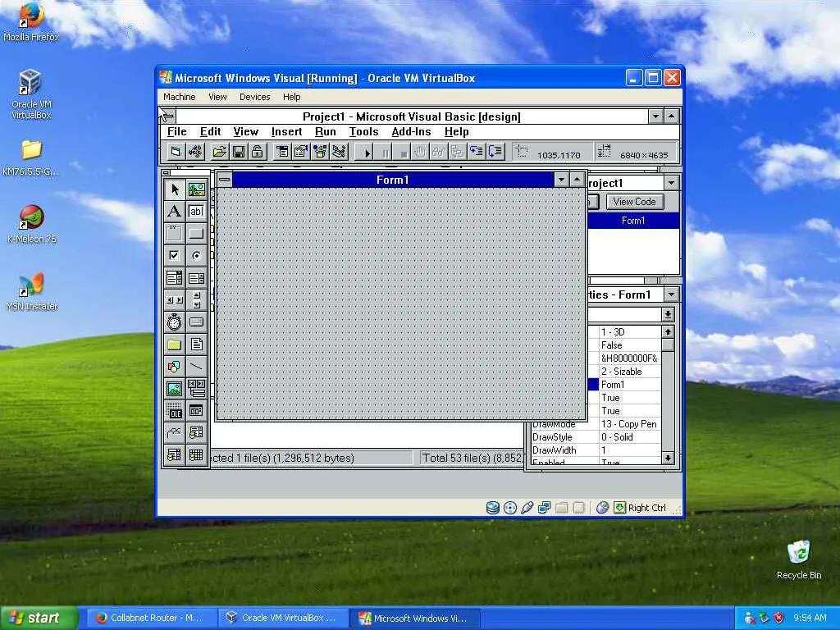Select the Data control tool
This screenshot has height=630, width=840.
pyautogui.click(x=196, y=388)
